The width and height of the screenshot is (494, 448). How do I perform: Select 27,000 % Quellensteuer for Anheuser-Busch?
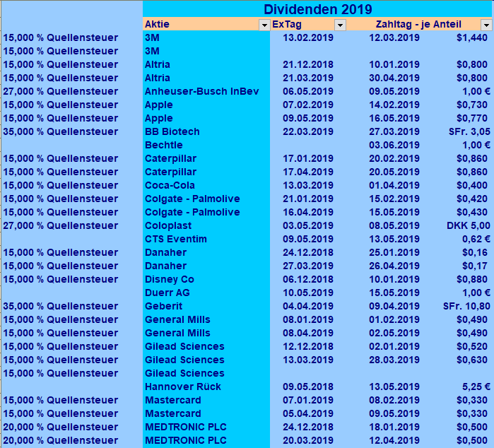coord(61,91)
